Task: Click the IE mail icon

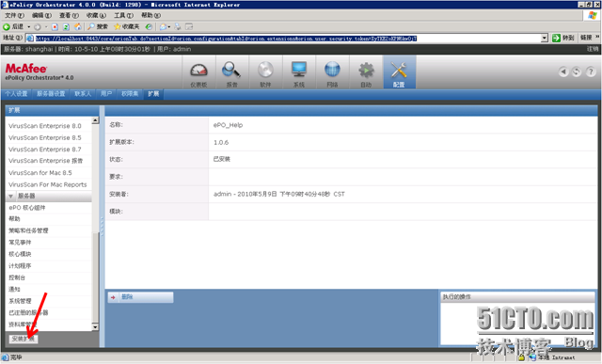Action: click(x=163, y=27)
